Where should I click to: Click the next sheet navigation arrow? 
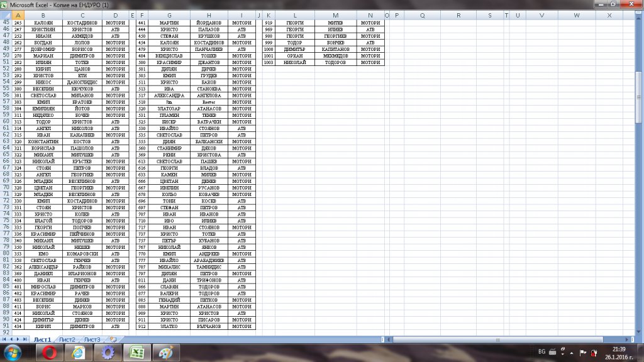(18, 339)
